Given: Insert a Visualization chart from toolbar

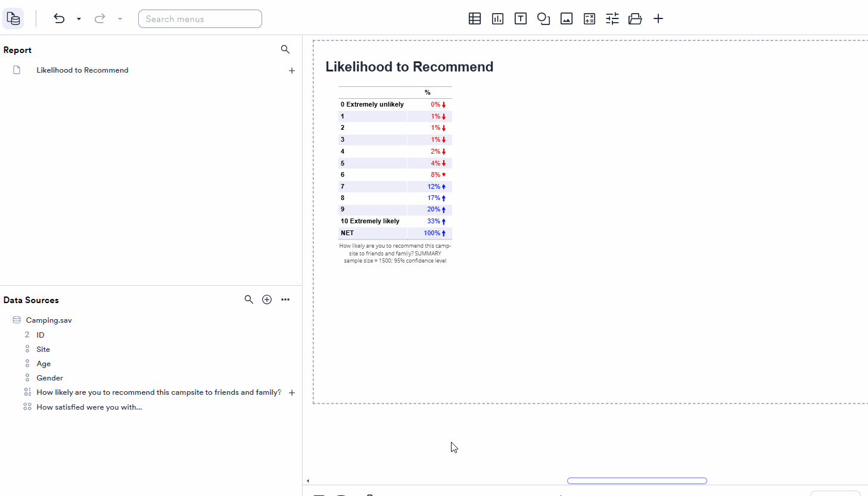Looking at the screenshot, I should click(x=497, y=18).
